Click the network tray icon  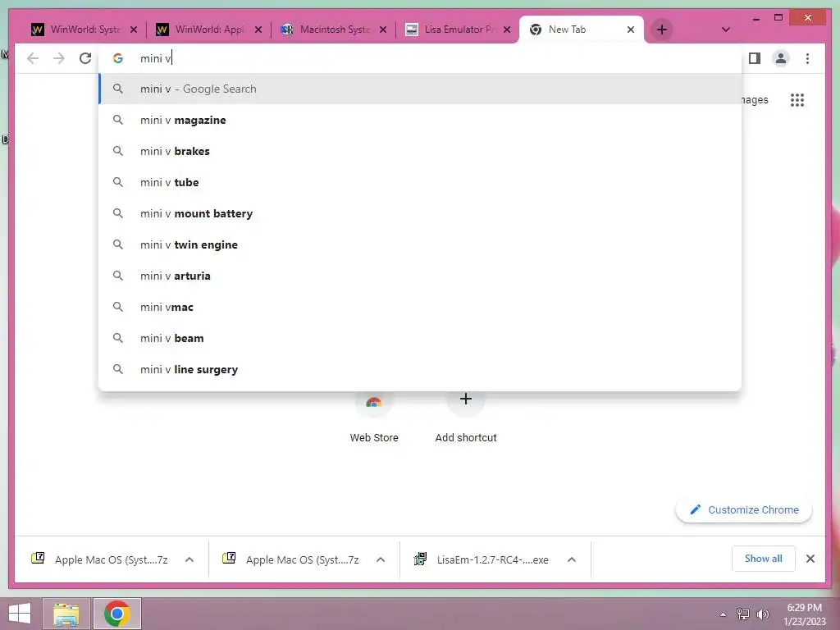point(743,614)
